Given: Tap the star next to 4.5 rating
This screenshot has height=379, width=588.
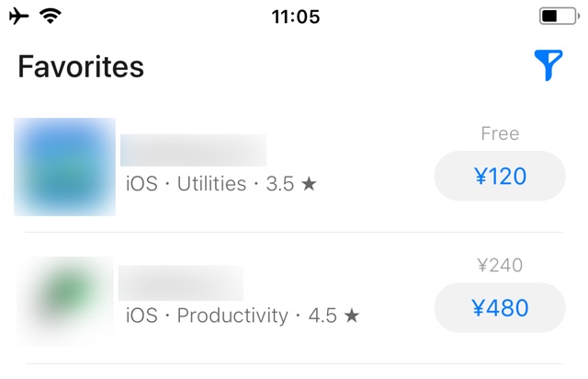Looking at the screenshot, I should pyautogui.click(x=352, y=316).
